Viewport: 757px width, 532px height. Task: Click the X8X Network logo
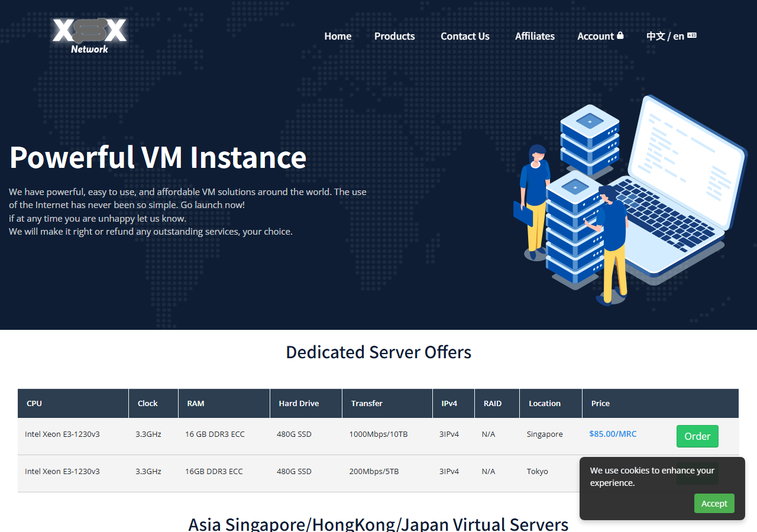pyautogui.click(x=90, y=35)
